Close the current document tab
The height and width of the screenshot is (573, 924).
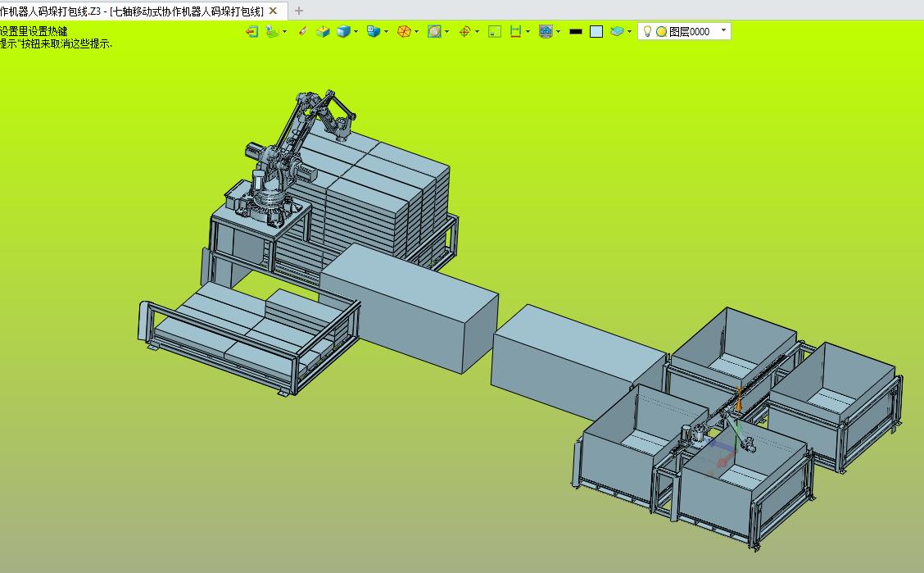(x=274, y=11)
